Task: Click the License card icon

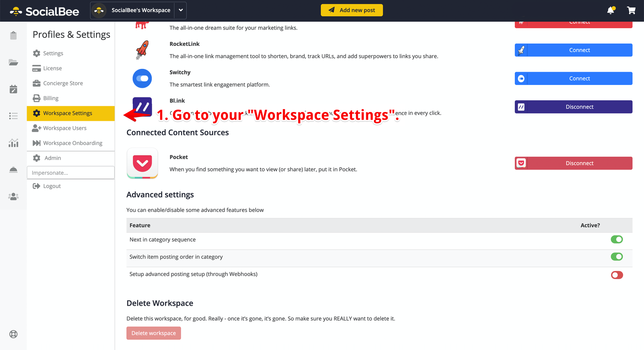Action: pos(37,68)
